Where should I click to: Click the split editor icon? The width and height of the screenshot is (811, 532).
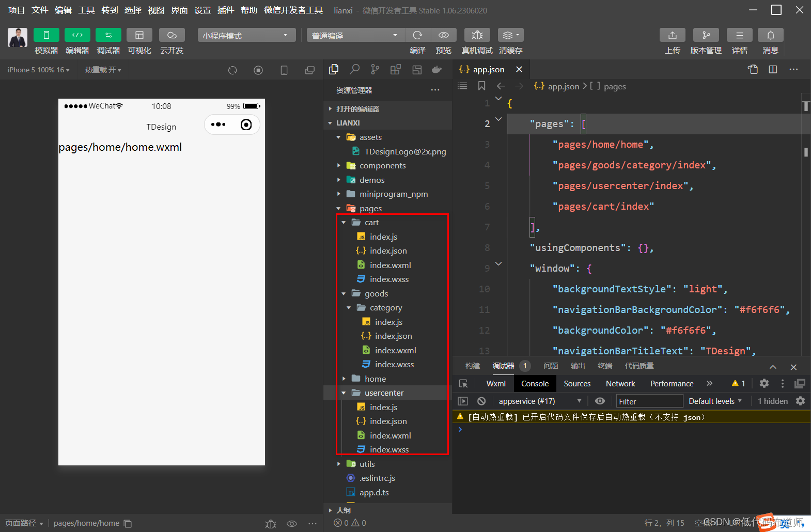click(773, 69)
